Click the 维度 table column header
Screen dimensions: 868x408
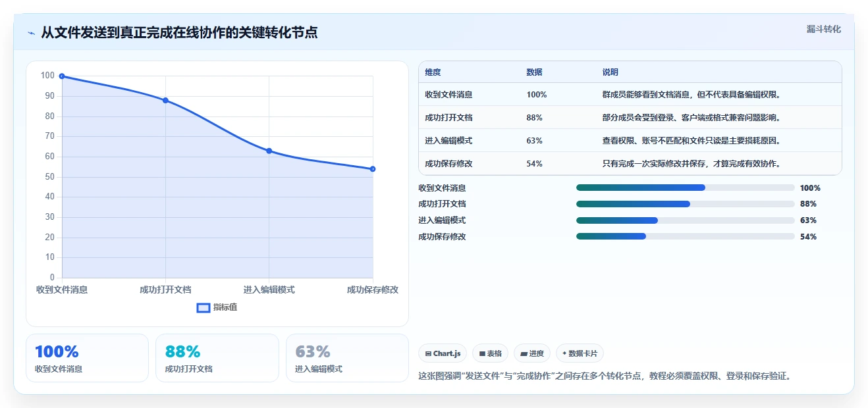pos(433,72)
